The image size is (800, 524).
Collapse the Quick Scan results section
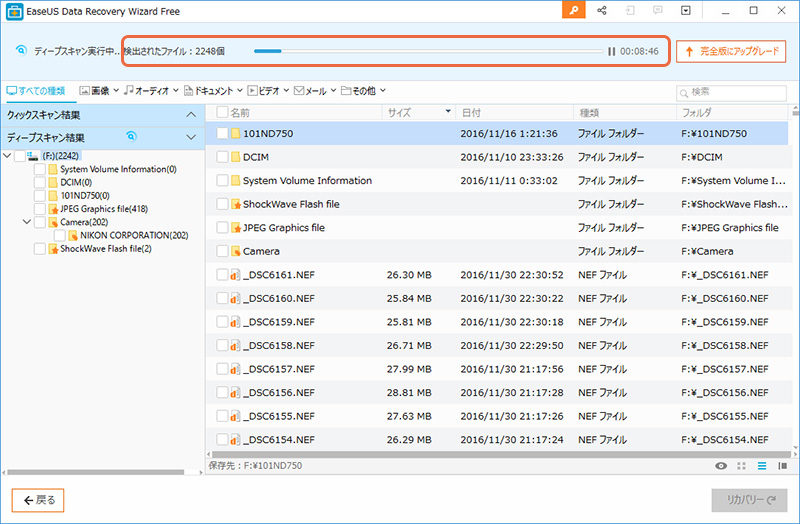click(x=191, y=115)
